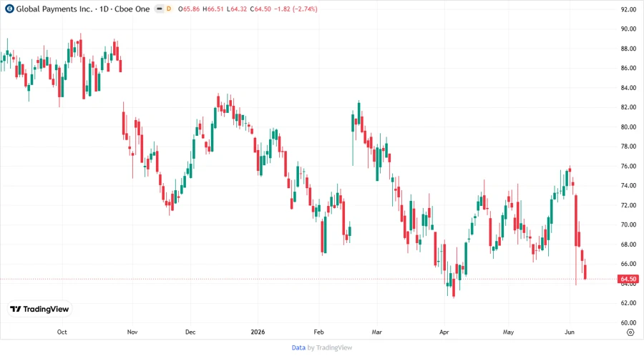This screenshot has width=644, height=356.
Task: Click the Oct label on time axis
Action: [x=62, y=332]
